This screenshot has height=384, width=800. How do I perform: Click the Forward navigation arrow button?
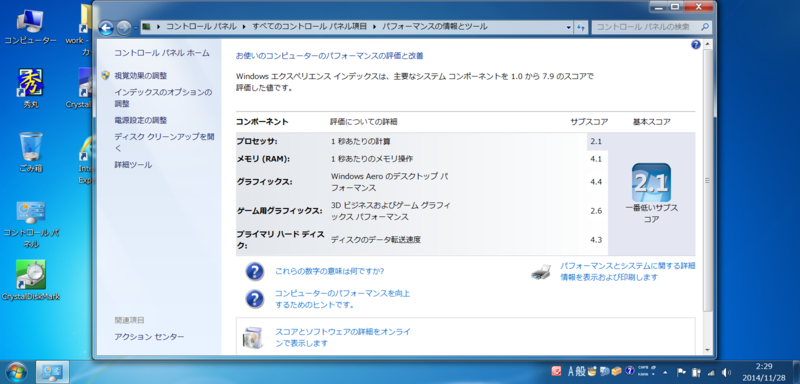tap(123, 28)
